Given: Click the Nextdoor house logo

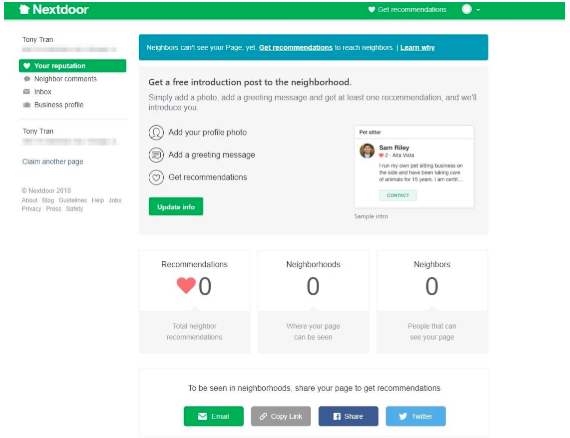Looking at the screenshot, I should coord(24,9).
